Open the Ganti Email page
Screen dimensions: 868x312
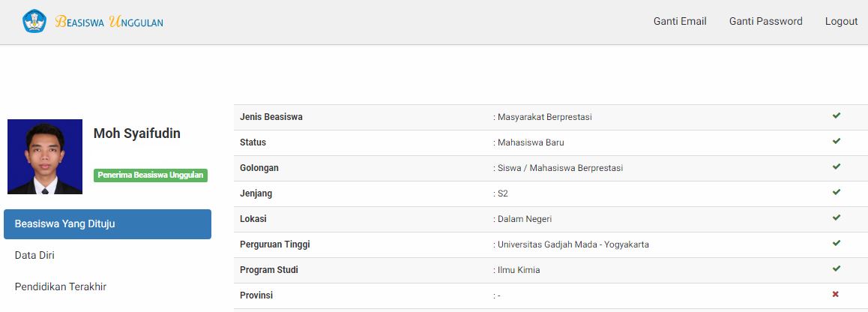click(680, 22)
